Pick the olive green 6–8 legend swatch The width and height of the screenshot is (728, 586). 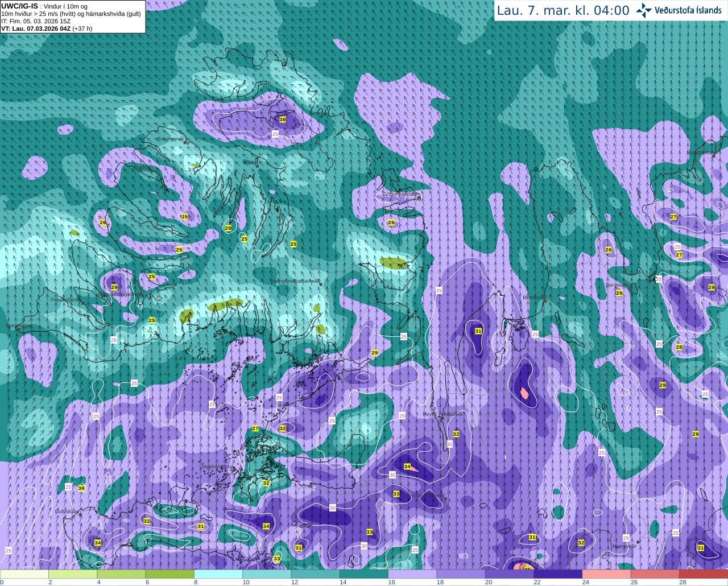click(170, 574)
